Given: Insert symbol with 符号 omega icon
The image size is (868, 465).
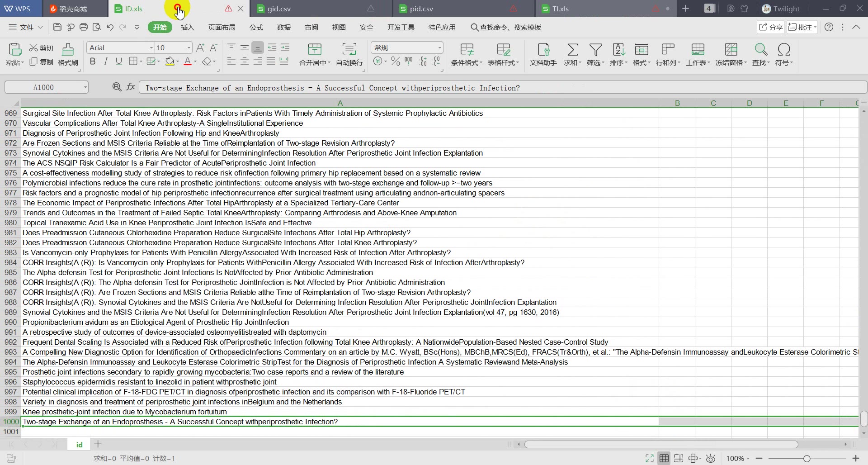Looking at the screenshot, I should pos(784,49).
